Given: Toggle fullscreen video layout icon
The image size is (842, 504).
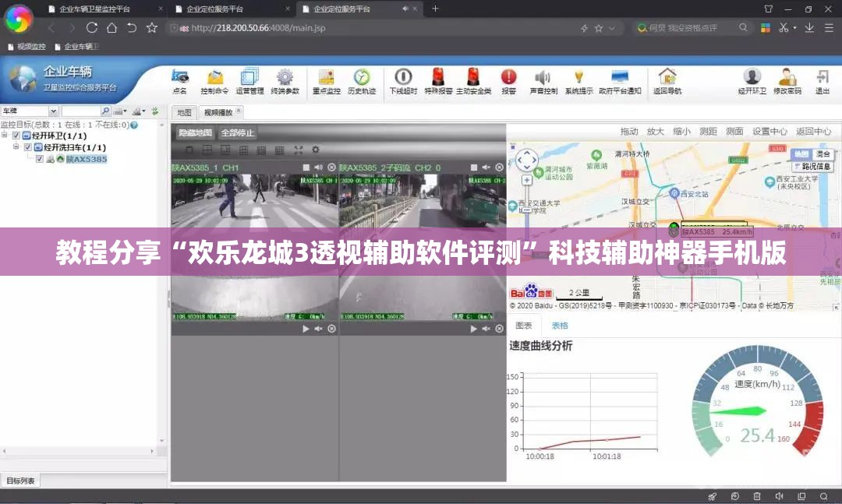Looking at the screenshot, I should [x=298, y=150].
